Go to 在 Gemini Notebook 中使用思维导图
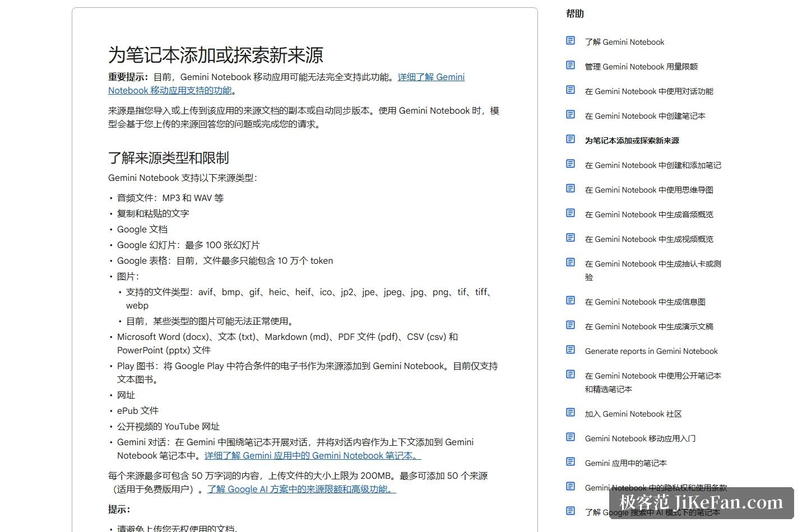This screenshot has height=532, width=807. (649, 190)
